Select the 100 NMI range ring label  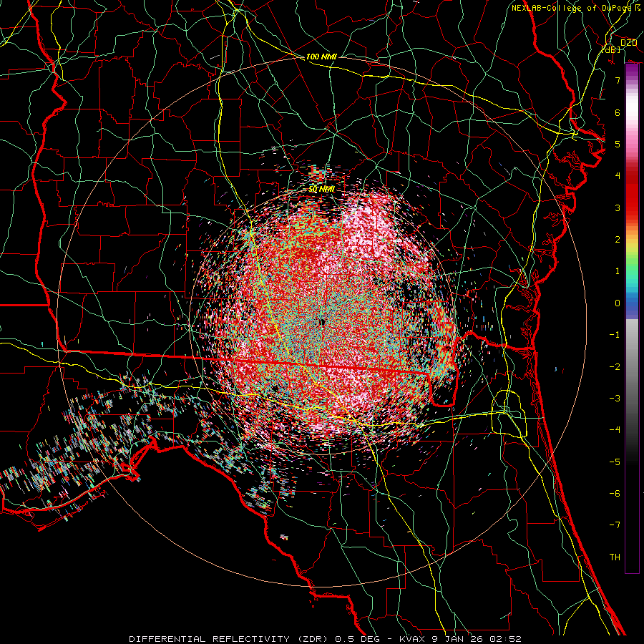pyautogui.click(x=321, y=57)
